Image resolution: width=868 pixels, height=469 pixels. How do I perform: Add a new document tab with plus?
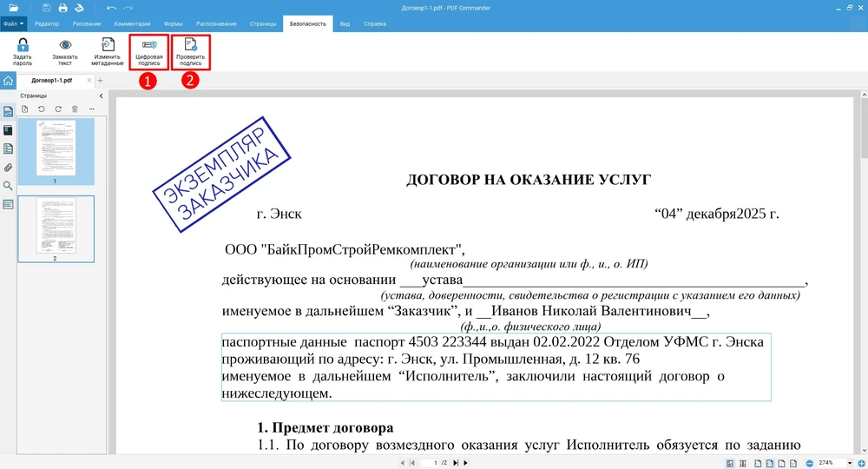coord(100,80)
